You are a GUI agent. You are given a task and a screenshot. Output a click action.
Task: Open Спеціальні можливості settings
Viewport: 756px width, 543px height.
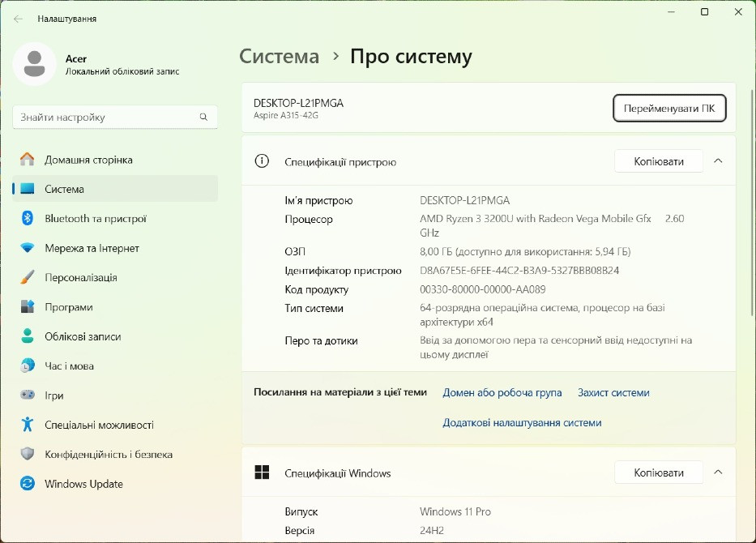[x=29, y=424]
